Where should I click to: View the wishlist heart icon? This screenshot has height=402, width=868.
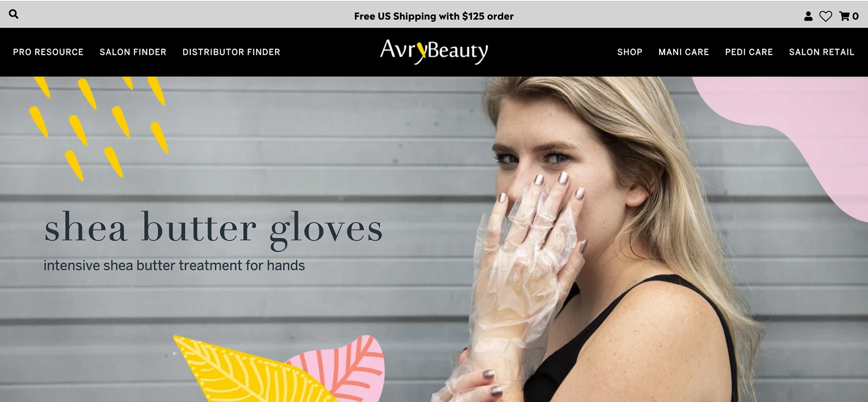pyautogui.click(x=826, y=16)
